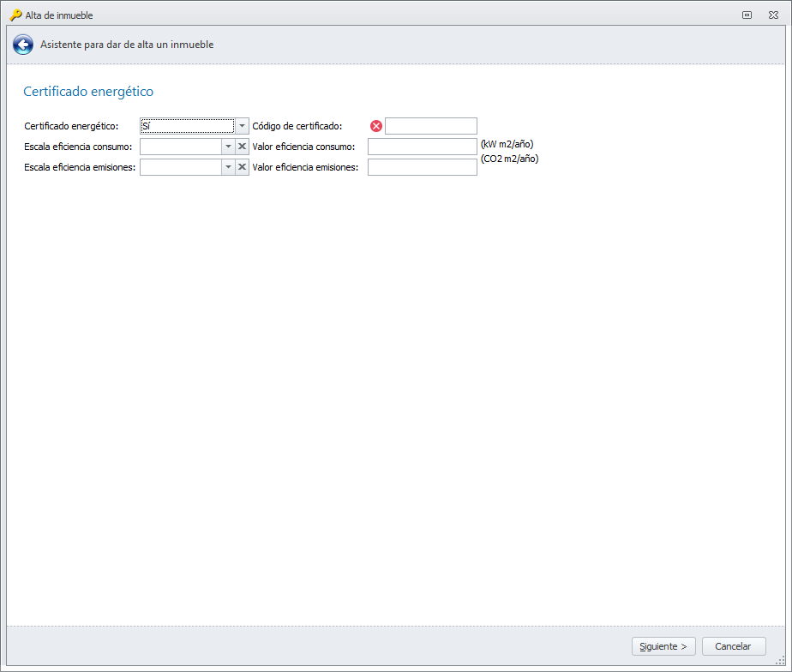Viewport: 792px width, 672px height.
Task: Click the '(kW m2/año)' unit label
Action: (507, 144)
